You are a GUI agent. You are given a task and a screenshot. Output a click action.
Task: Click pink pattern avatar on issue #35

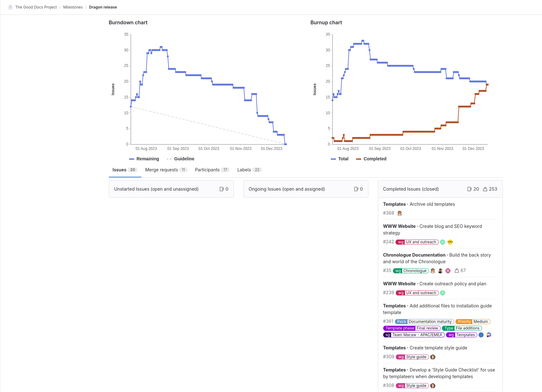pos(448,271)
